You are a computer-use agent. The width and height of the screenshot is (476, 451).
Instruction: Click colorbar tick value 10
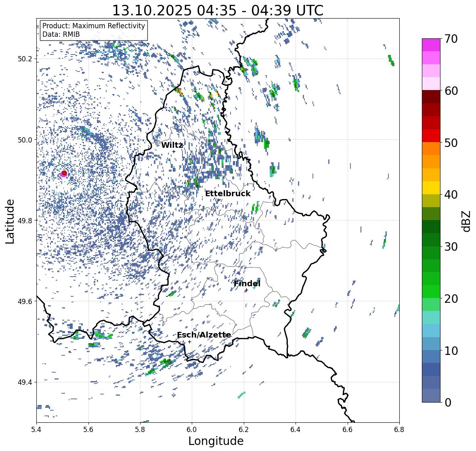pos(451,350)
